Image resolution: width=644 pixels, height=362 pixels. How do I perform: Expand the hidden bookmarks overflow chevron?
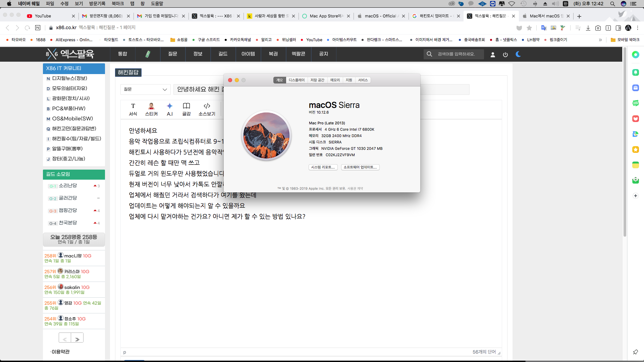600,40
